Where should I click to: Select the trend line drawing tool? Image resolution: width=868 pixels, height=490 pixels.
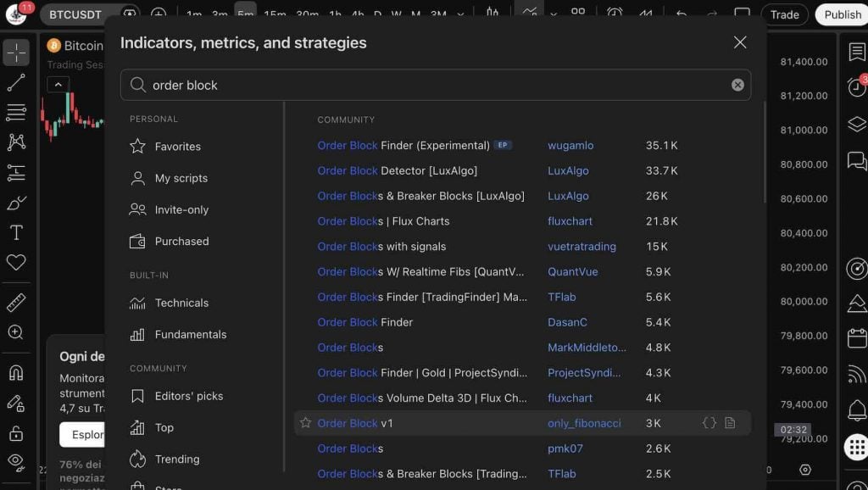[x=16, y=82]
